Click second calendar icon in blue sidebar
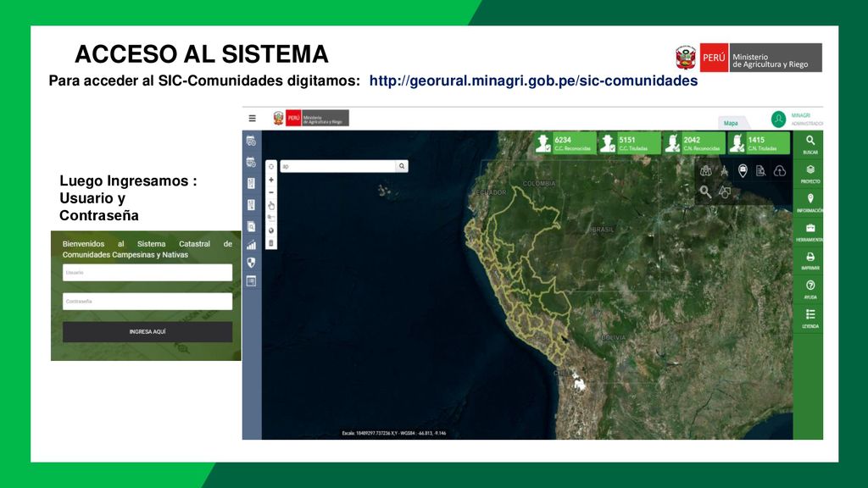Screen dimensions: 868x488 click(x=251, y=162)
